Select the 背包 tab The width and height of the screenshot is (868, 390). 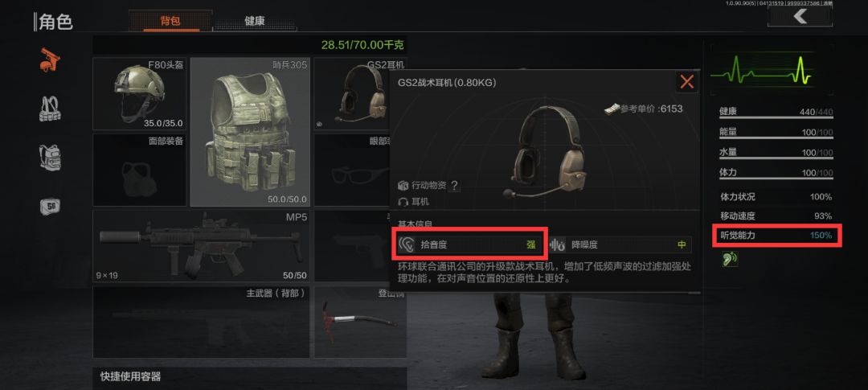(170, 21)
